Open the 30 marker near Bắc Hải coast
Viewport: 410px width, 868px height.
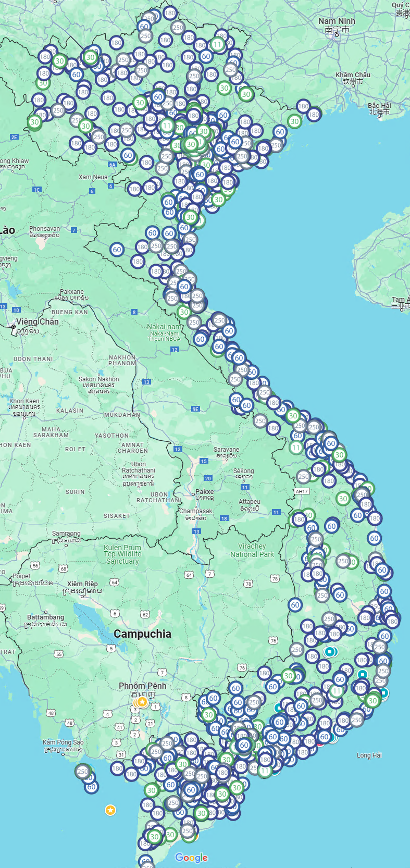[x=294, y=121]
